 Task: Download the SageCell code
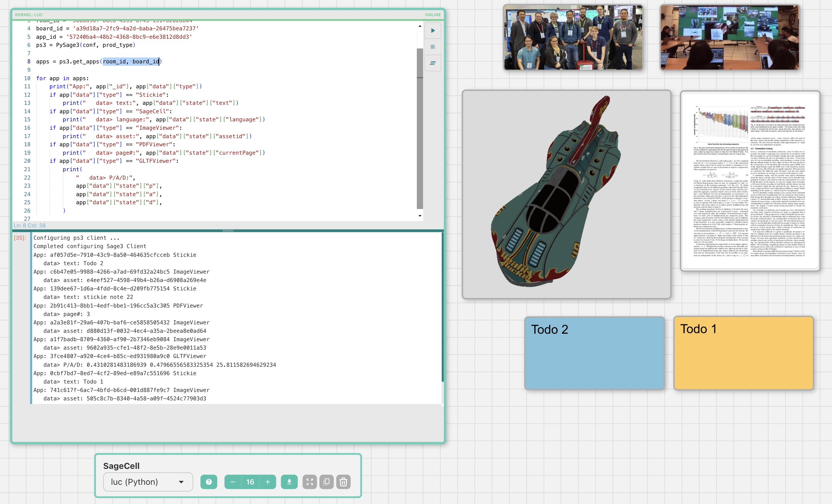289,482
